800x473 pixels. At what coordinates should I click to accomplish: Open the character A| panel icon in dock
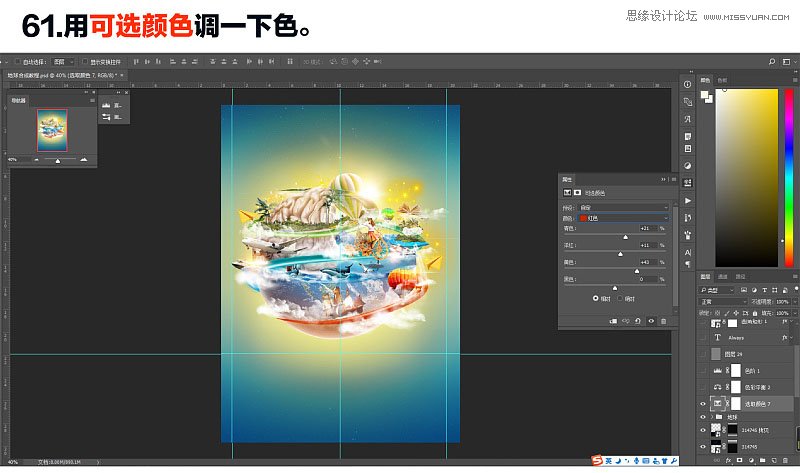click(x=687, y=253)
